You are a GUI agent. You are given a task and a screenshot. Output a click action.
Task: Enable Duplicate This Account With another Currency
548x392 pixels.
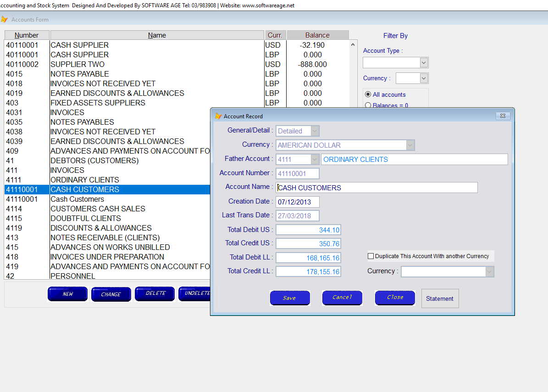371,256
